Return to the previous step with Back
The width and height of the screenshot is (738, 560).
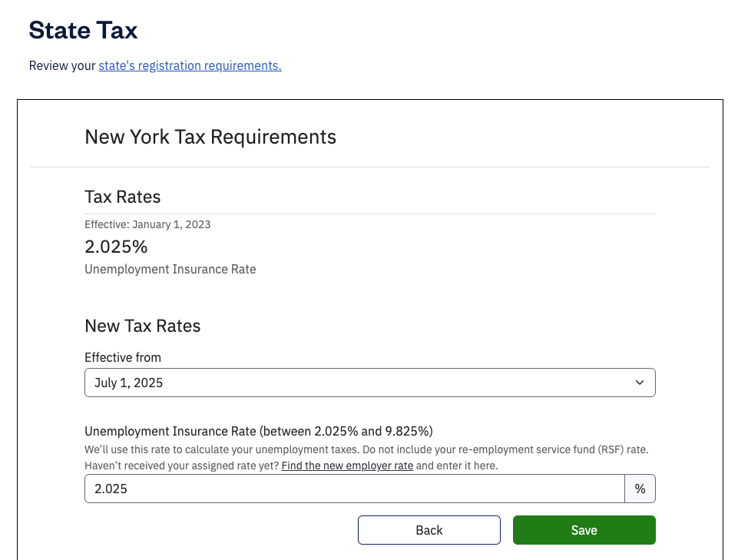(x=429, y=529)
